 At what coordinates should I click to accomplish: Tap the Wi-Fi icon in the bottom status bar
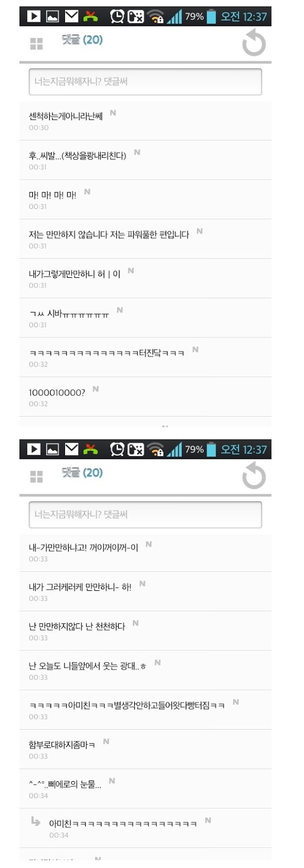click(156, 450)
